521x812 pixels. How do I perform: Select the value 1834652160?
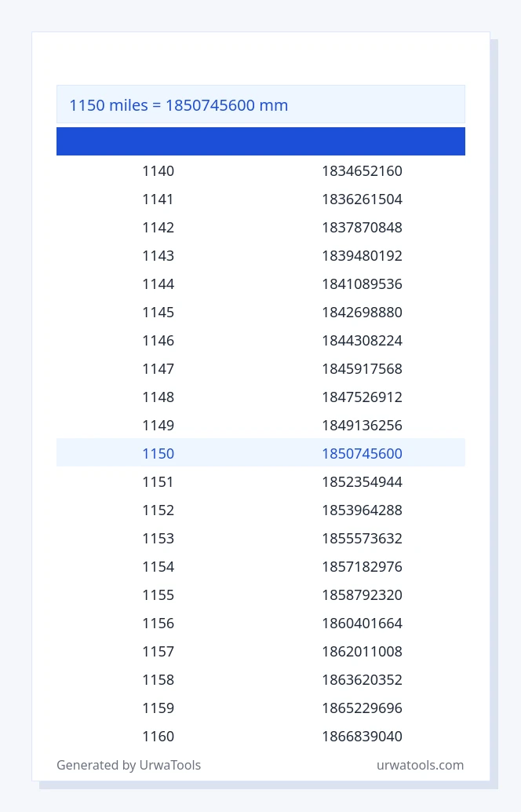363,171
